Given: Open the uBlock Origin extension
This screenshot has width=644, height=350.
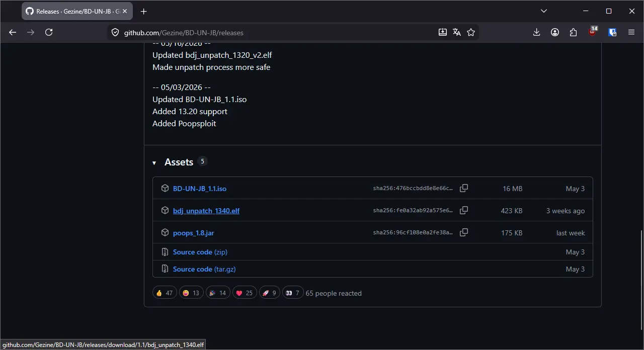Looking at the screenshot, I should pos(593,32).
